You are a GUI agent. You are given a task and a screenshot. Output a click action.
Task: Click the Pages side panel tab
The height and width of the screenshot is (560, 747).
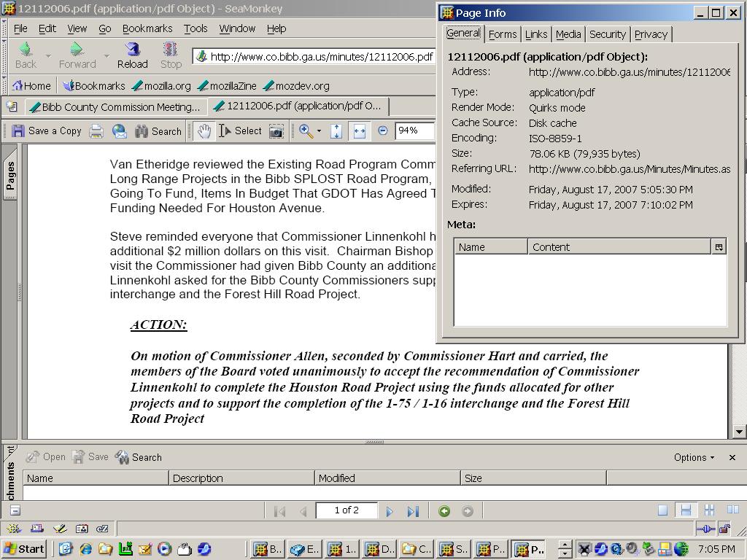(10, 175)
